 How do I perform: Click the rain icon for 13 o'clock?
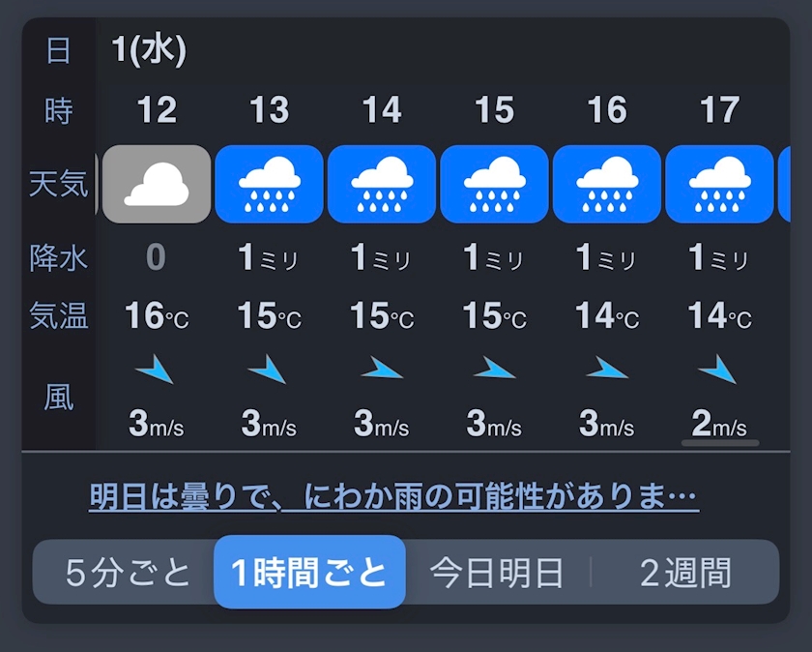(x=269, y=184)
